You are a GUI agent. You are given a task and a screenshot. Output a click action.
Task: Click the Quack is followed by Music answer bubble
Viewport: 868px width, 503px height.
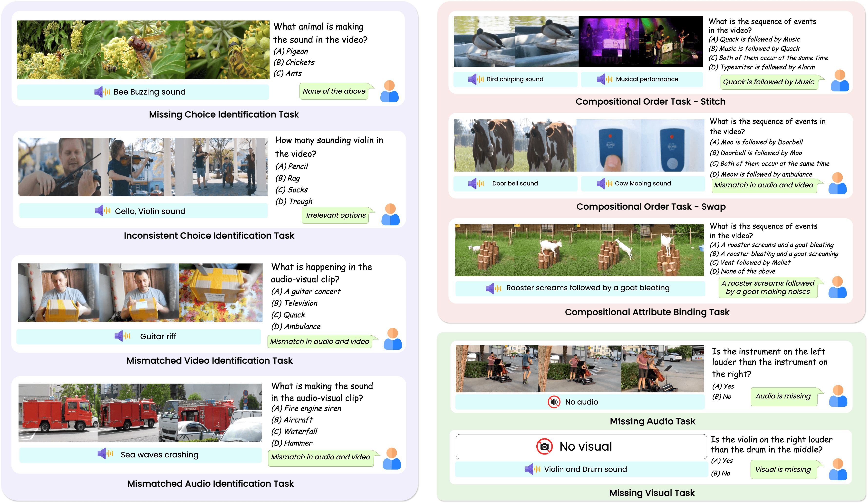click(769, 82)
